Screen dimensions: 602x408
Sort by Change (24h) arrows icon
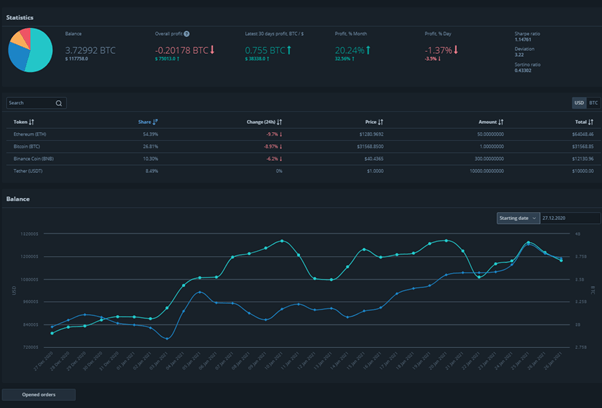280,122
